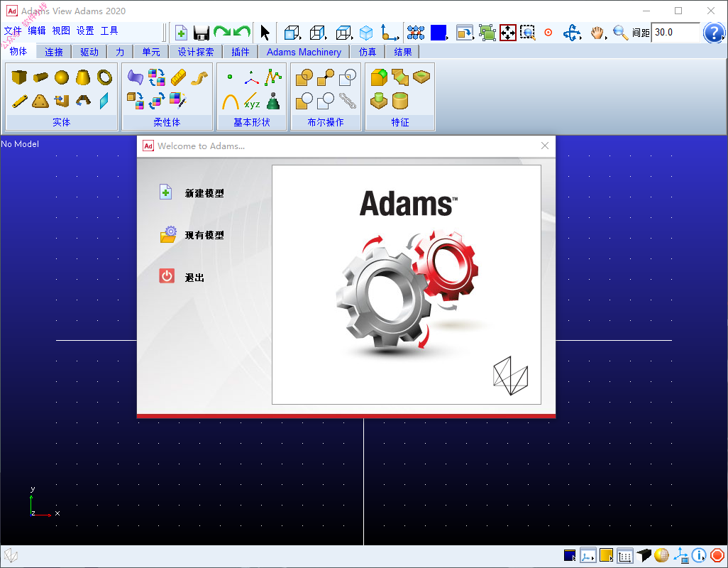
Task: Pick the frustum solid tool
Action: click(x=83, y=77)
